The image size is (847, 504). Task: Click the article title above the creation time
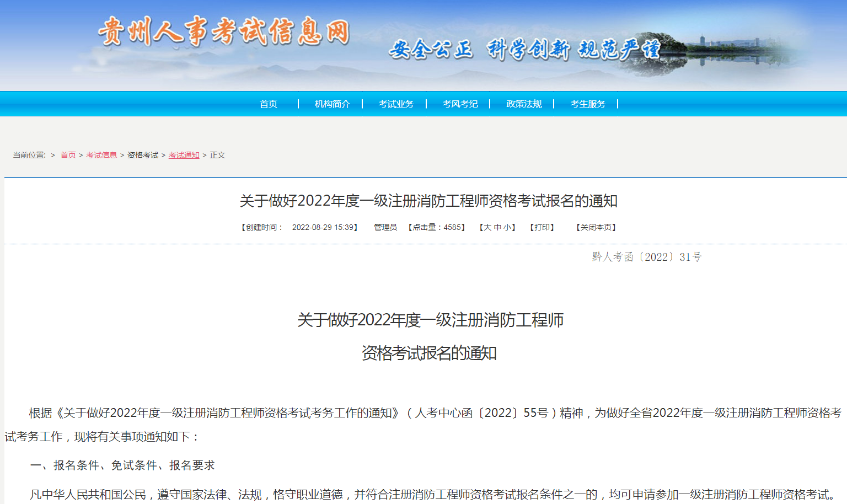[428, 201]
